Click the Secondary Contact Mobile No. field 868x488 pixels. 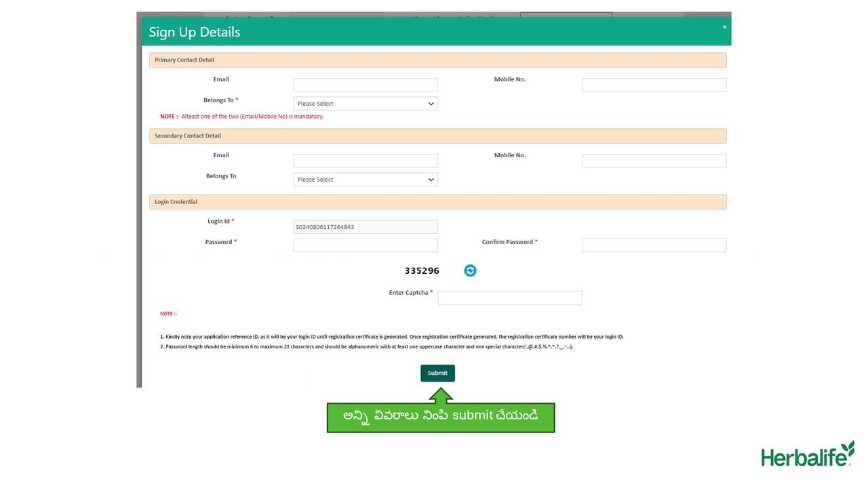(x=654, y=161)
